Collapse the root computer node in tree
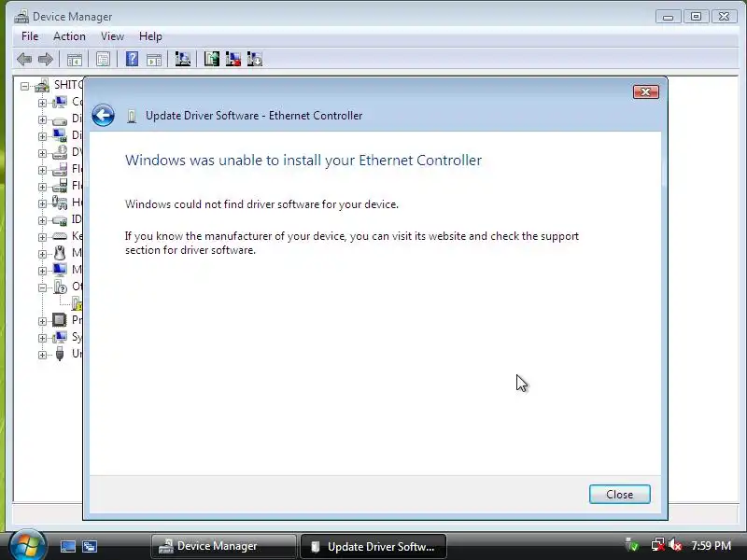 [25, 86]
